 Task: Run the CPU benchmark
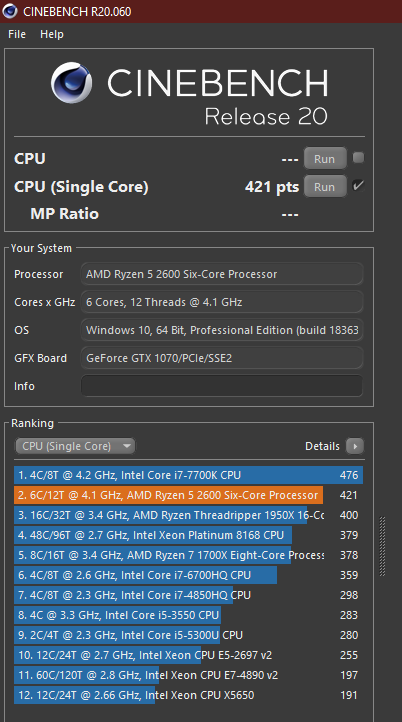[325, 158]
